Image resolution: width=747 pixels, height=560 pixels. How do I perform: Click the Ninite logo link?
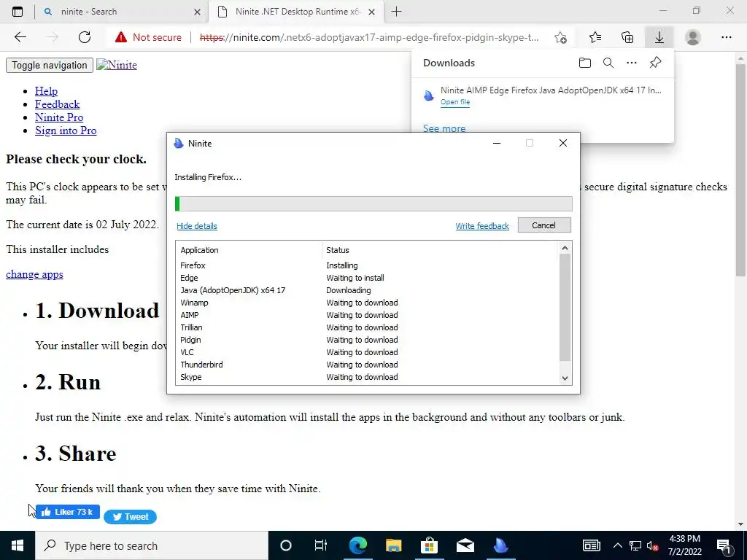click(117, 65)
